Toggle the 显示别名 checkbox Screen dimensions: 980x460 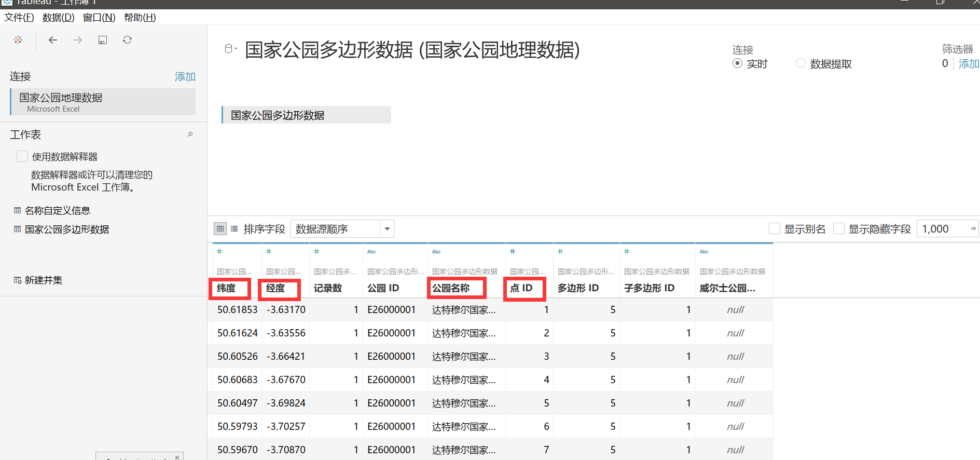[775, 228]
